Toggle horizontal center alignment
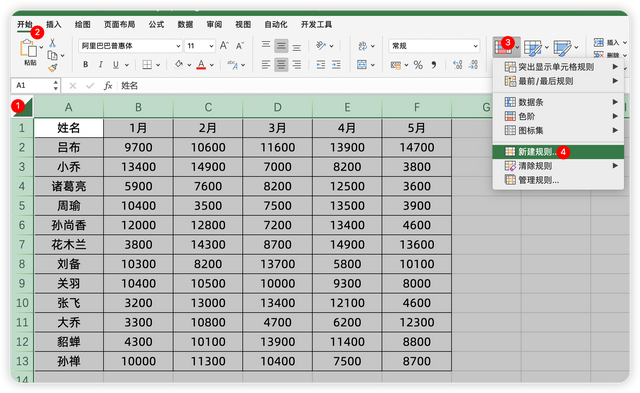Viewport: 640px width, 393px height. (x=281, y=64)
